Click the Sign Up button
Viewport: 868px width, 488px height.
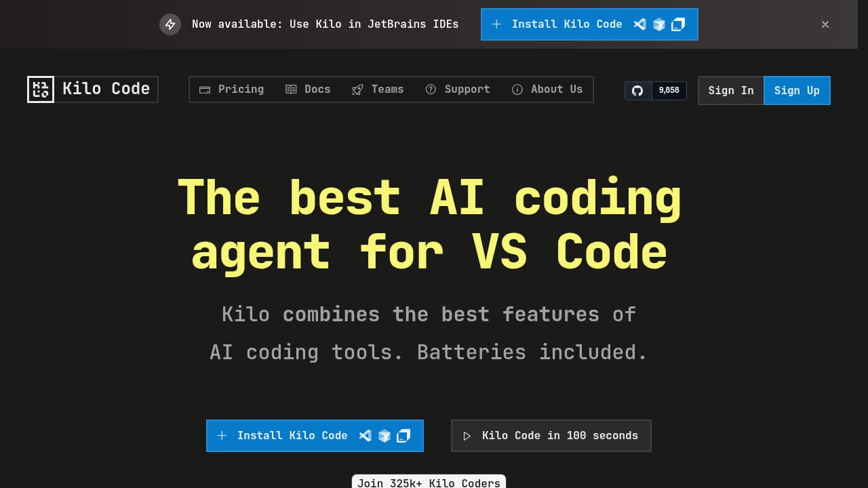pyautogui.click(x=797, y=90)
